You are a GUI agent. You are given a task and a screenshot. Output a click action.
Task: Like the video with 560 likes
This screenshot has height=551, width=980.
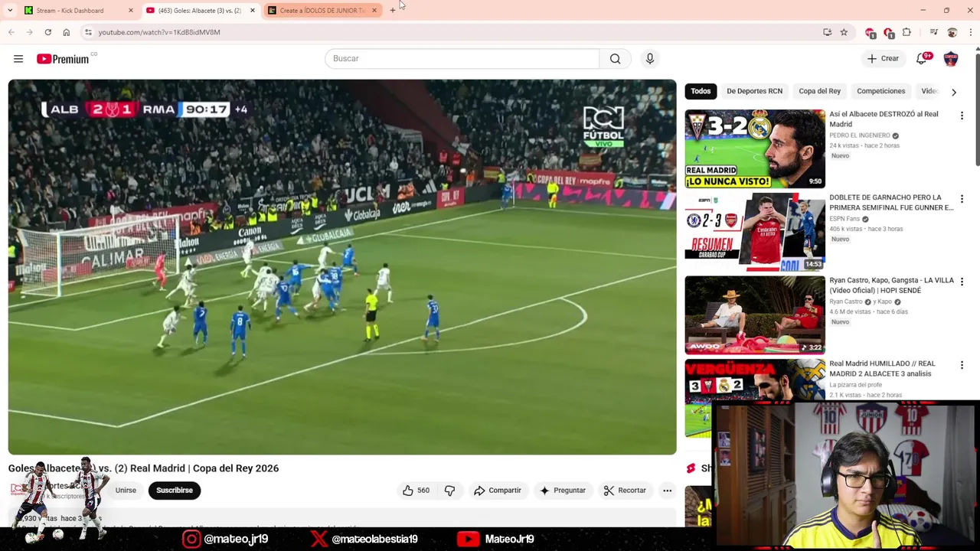pyautogui.click(x=416, y=491)
